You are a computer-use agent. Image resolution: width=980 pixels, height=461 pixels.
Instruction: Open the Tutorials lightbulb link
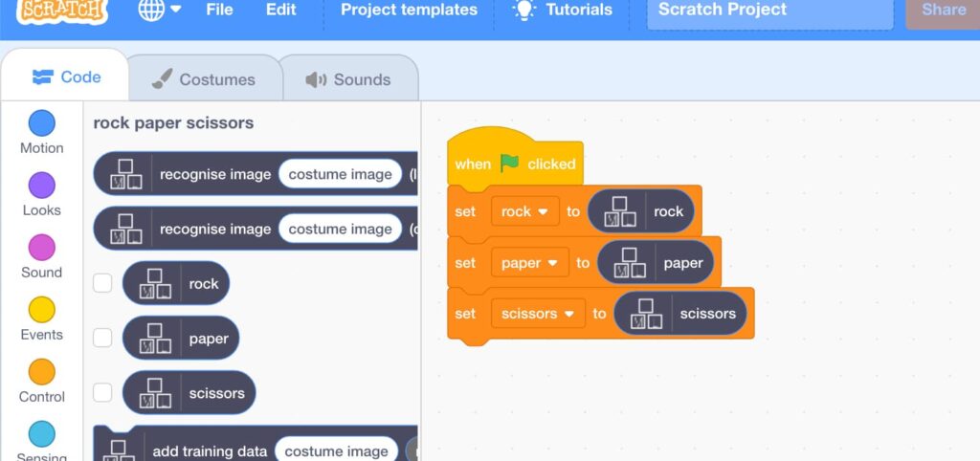562,10
